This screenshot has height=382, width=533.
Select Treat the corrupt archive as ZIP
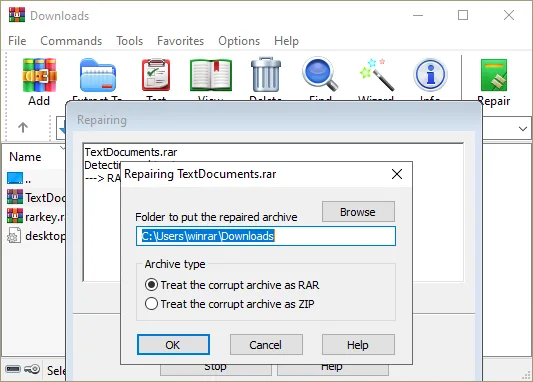229,303
